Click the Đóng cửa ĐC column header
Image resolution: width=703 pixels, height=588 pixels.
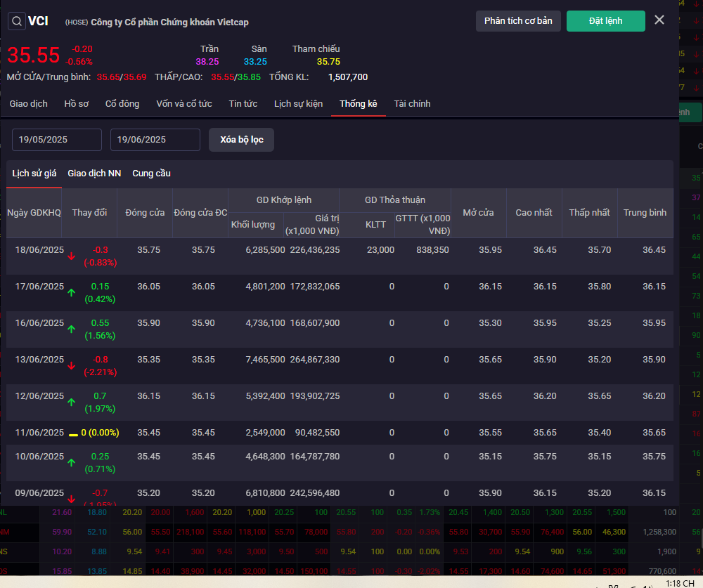[200, 212]
